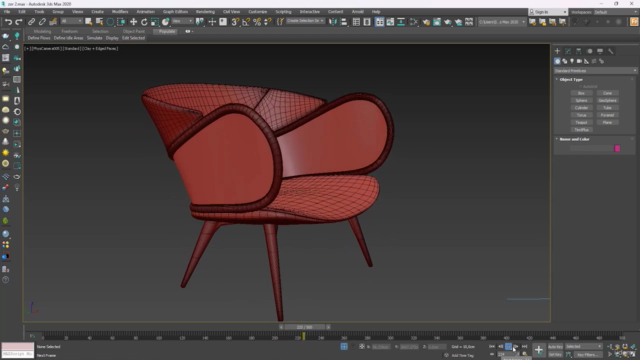
Task: Switch to the Populate ribbon tab
Action: [x=167, y=31]
